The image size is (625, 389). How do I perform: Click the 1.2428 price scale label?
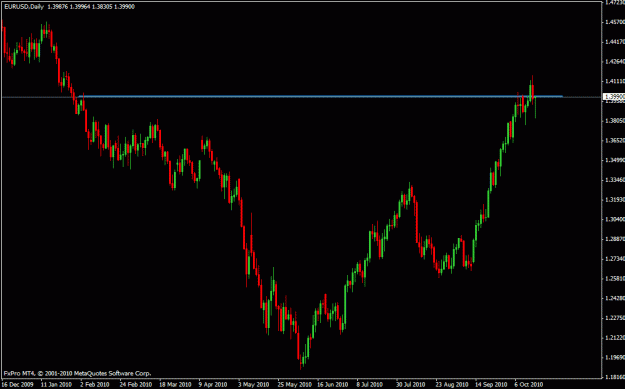coord(615,298)
